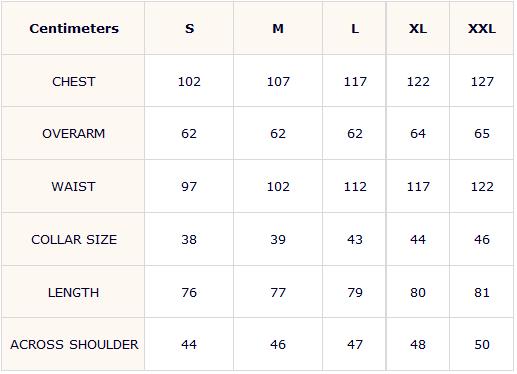Screen dimensions: 517x374
Task: Click across shoulder value 50 under XXL
Action: [482, 344]
